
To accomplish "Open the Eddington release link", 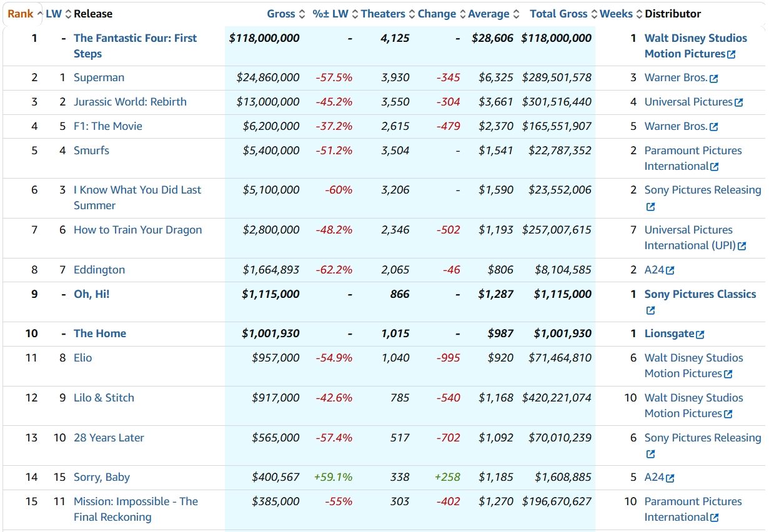I will 99,270.
